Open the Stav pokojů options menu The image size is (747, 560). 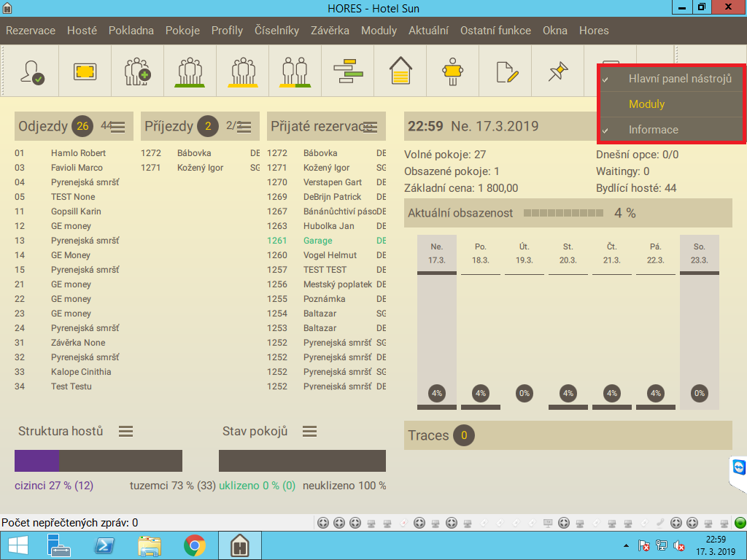tap(310, 432)
